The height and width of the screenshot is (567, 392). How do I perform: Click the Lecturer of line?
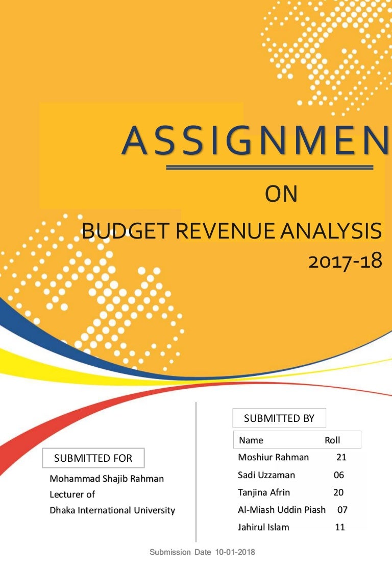(x=72, y=494)
